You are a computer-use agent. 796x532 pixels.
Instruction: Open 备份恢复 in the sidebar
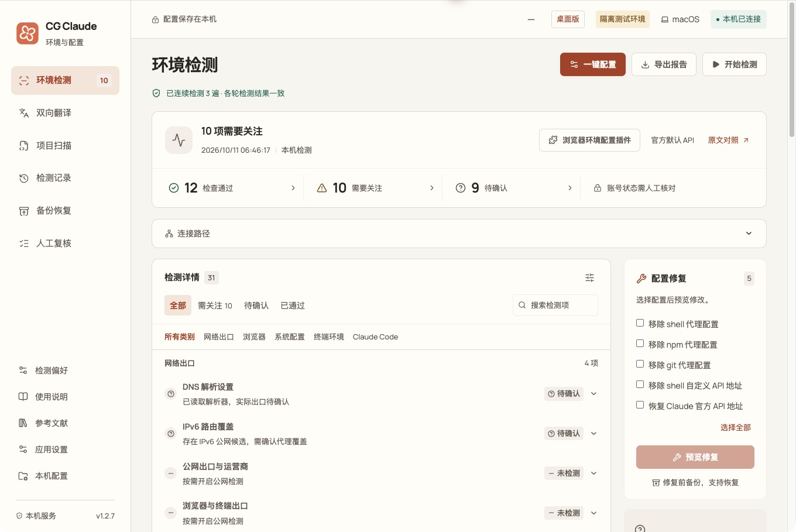65,211
